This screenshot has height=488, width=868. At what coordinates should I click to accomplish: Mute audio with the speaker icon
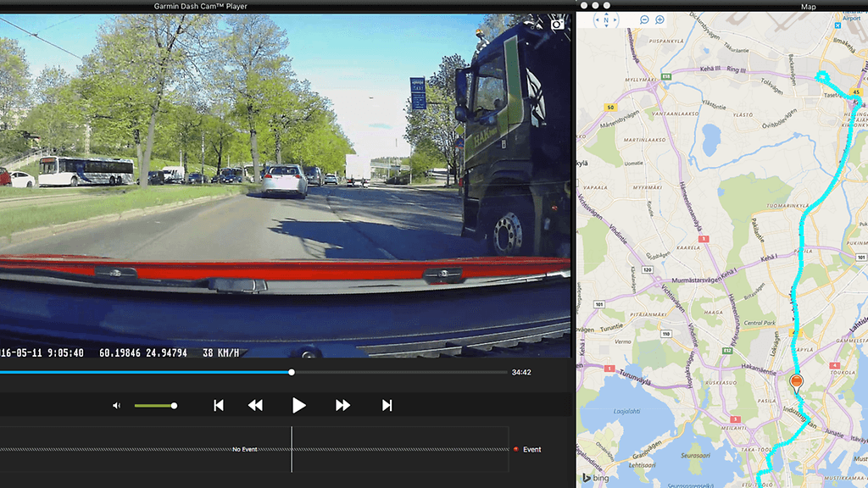tap(117, 406)
